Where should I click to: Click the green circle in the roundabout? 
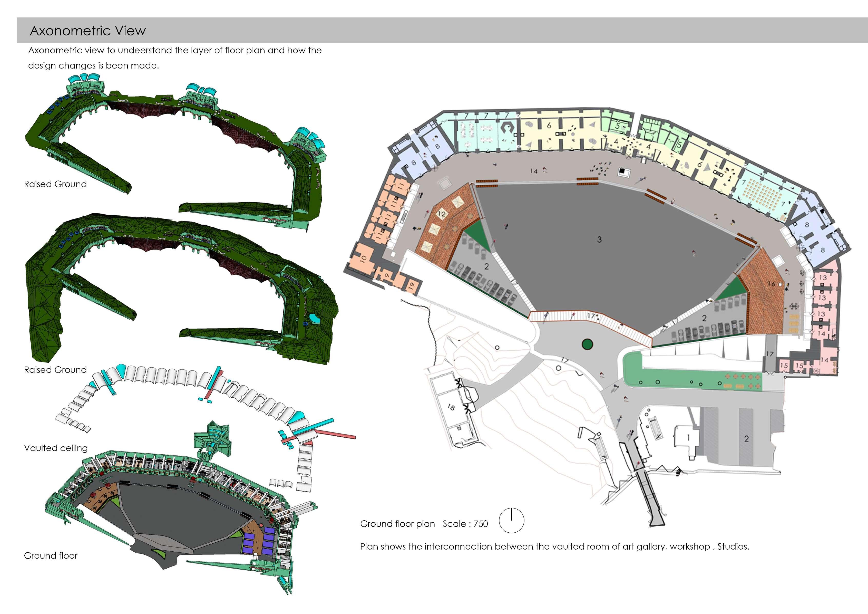[x=587, y=344]
